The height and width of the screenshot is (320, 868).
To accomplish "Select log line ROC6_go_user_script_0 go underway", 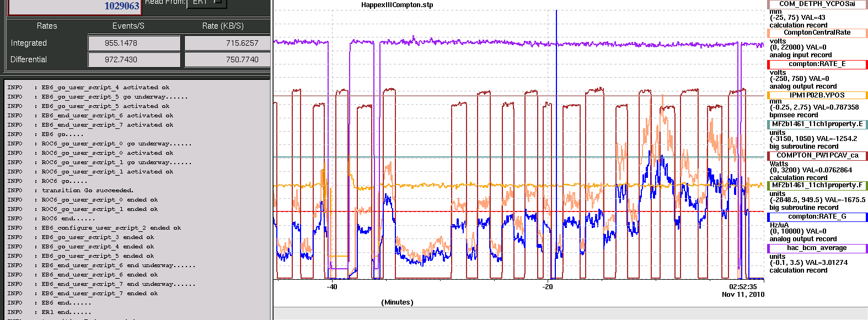I will tap(99, 143).
